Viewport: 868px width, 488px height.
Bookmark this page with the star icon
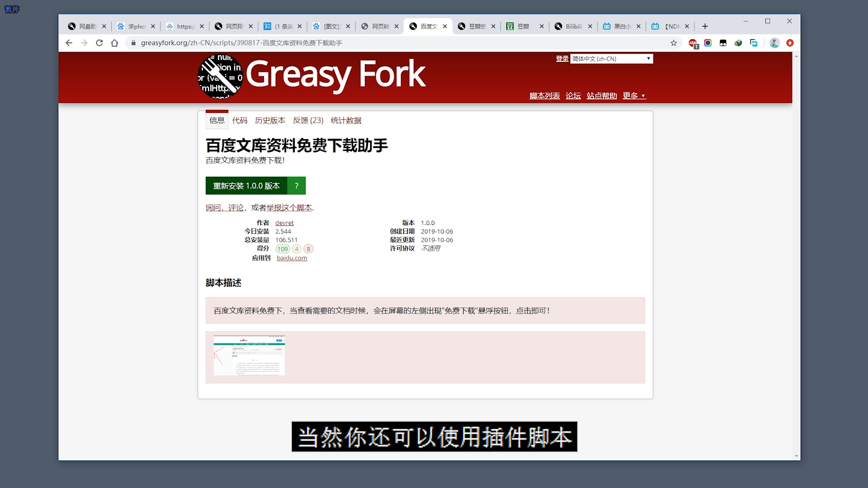674,43
